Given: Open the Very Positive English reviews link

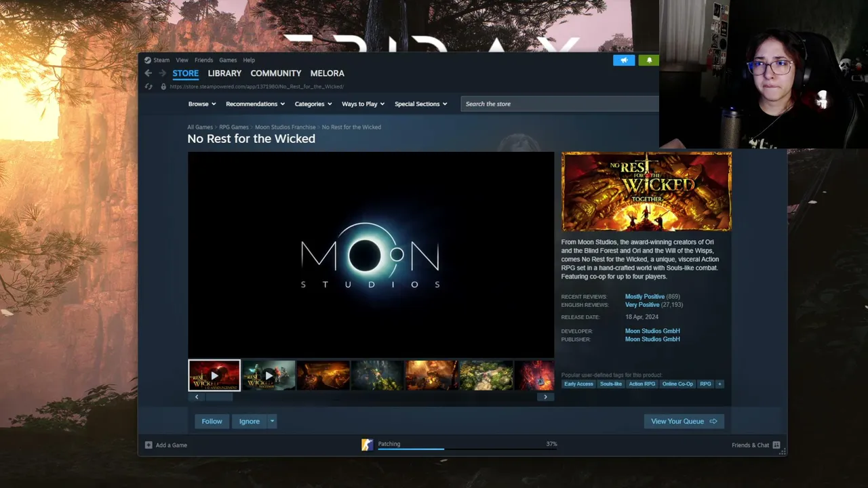Looking at the screenshot, I should 642,305.
